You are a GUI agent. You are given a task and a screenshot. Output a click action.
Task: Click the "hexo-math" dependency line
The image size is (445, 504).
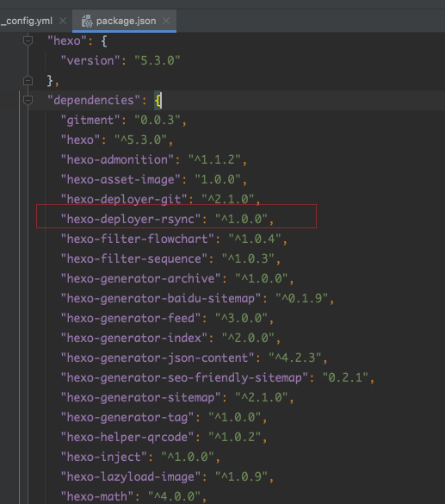[x=134, y=496]
